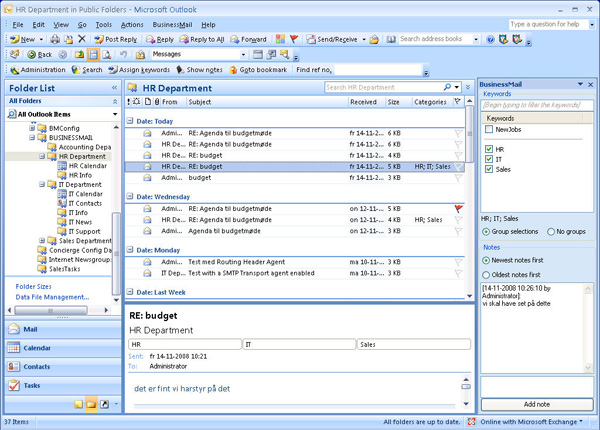
Task: Click the Post Reply button
Action: (x=116, y=39)
